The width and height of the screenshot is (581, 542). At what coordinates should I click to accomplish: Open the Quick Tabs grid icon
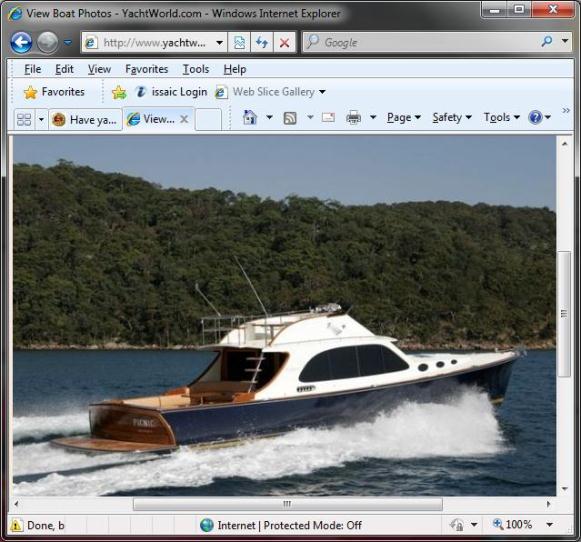click(24, 119)
